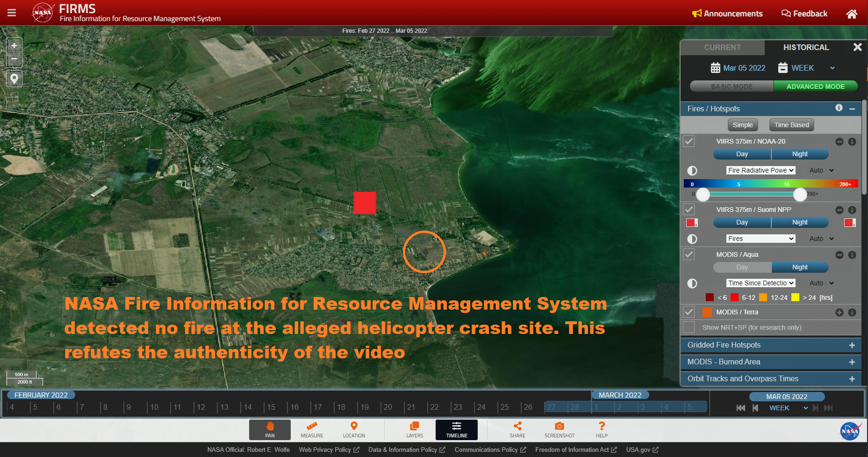Select the PAN tool

click(x=270, y=429)
